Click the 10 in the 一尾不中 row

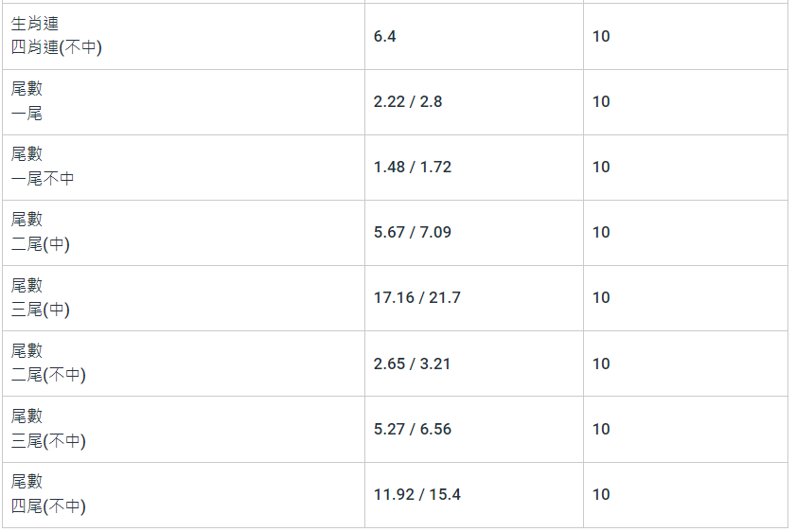(601, 167)
